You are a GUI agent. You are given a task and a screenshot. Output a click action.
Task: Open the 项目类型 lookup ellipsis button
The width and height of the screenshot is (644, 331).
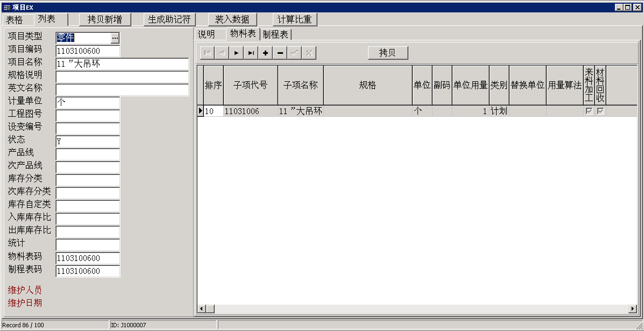point(115,38)
